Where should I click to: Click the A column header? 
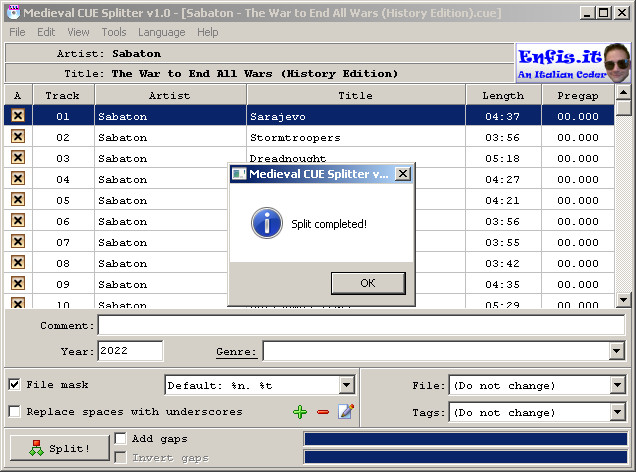tap(18, 95)
